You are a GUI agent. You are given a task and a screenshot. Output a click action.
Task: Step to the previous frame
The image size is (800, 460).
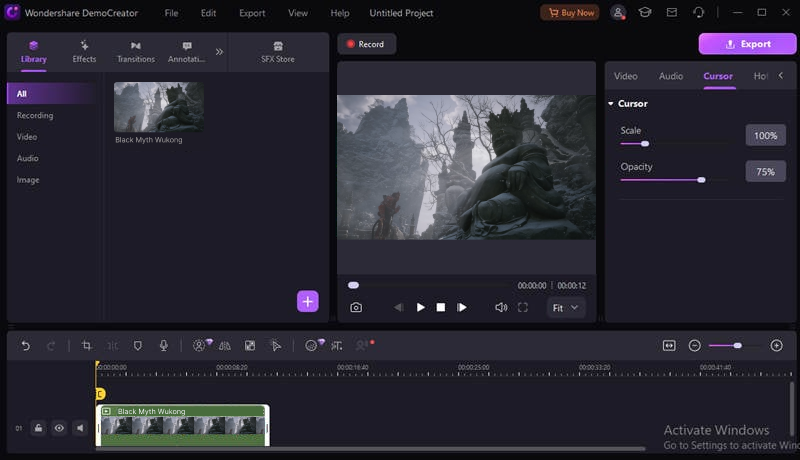(x=398, y=308)
